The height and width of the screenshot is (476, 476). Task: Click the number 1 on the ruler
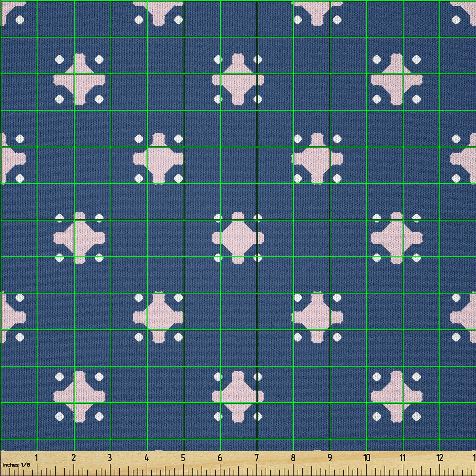click(36, 458)
